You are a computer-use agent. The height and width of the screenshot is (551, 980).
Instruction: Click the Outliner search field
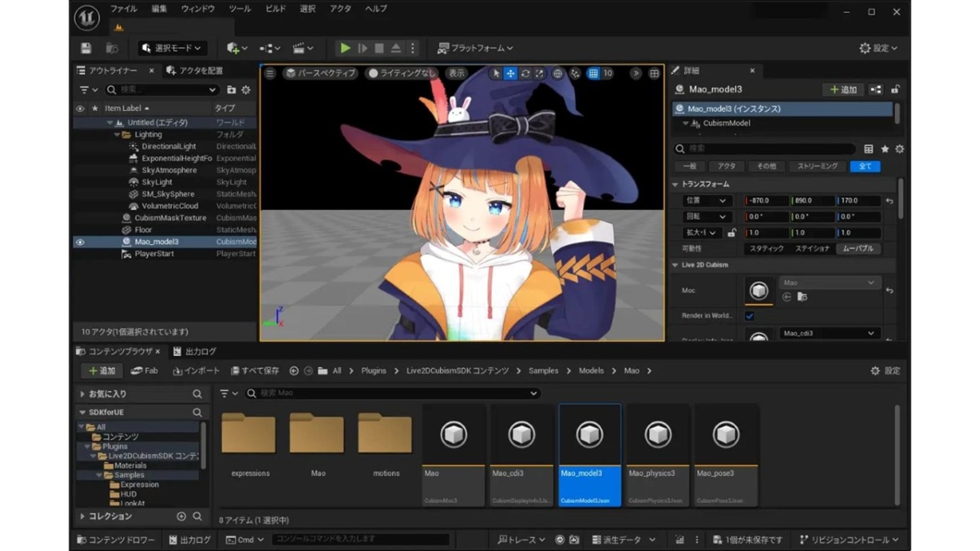tap(161, 90)
